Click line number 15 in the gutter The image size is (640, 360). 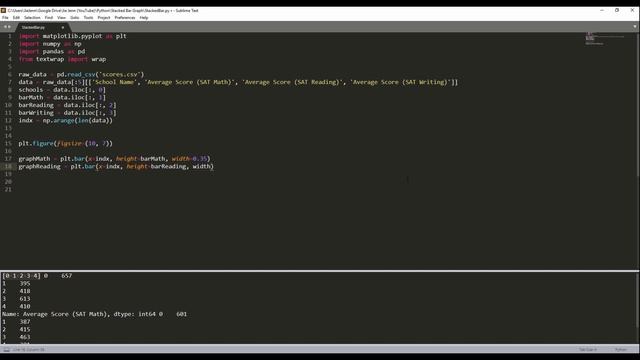[x=8, y=143]
